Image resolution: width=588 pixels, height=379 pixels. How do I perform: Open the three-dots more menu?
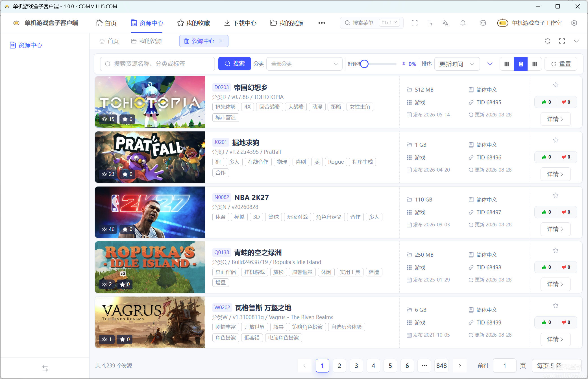pyautogui.click(x=322, y=23)
